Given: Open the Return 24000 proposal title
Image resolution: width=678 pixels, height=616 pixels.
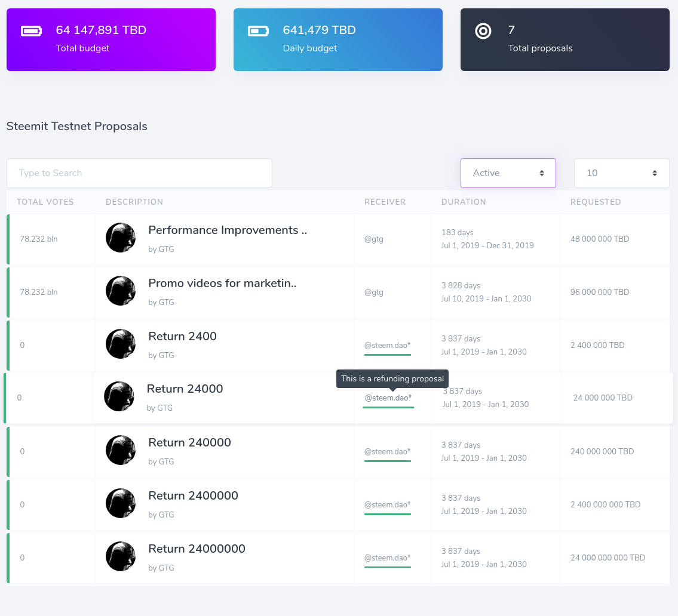Looking at the screenshot, I should click(185, 389).
